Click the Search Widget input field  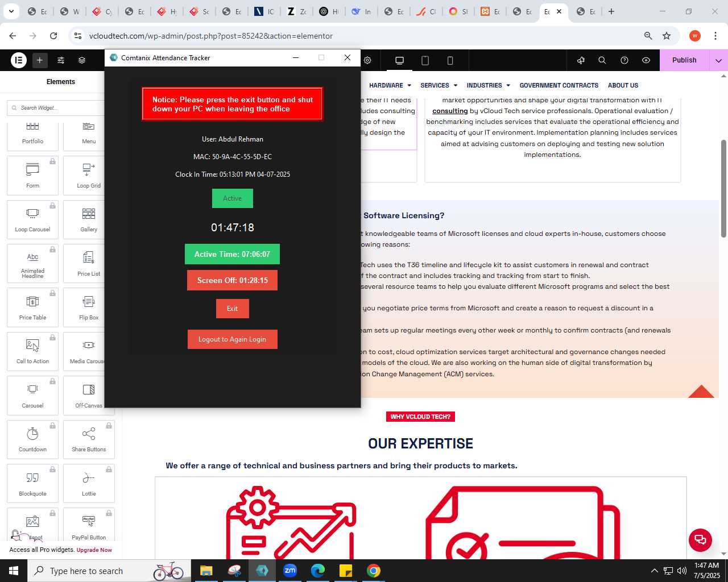coord(57,108)
